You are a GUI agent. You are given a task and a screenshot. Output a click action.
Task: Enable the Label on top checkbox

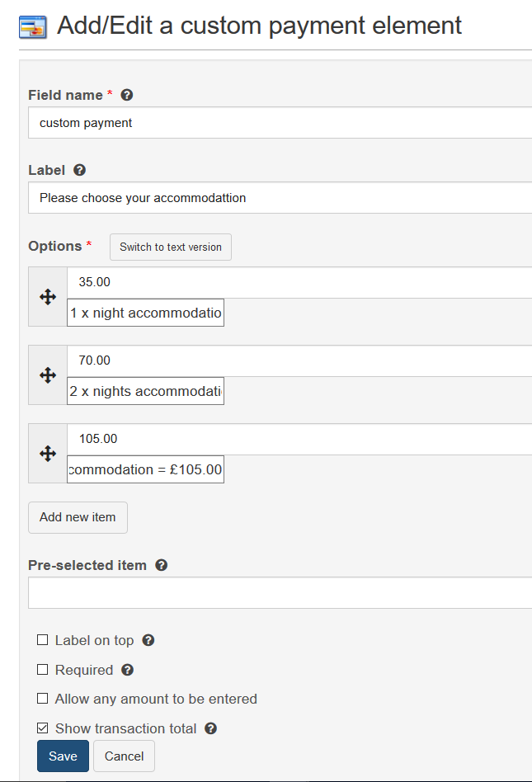(43, 640)
